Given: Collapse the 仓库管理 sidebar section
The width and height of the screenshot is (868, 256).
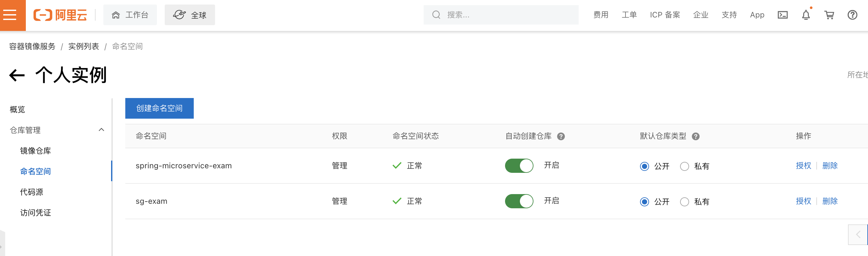Looking at the screenshot, I should click(x=101, y=130).
